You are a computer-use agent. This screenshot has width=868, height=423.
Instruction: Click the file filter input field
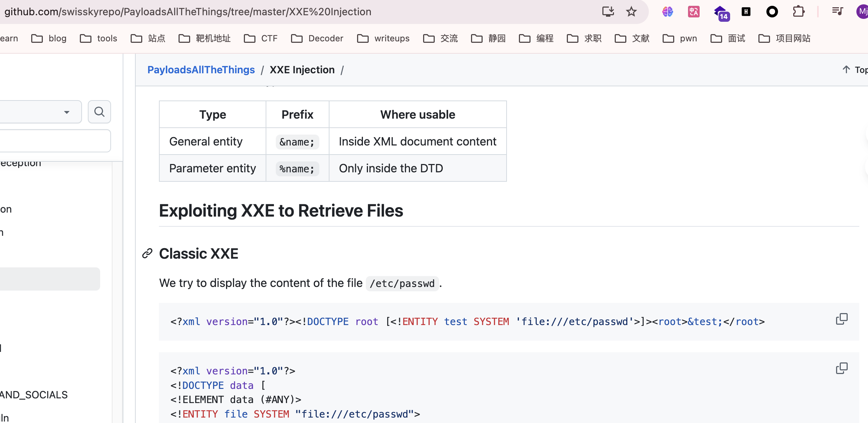(54, 141)
